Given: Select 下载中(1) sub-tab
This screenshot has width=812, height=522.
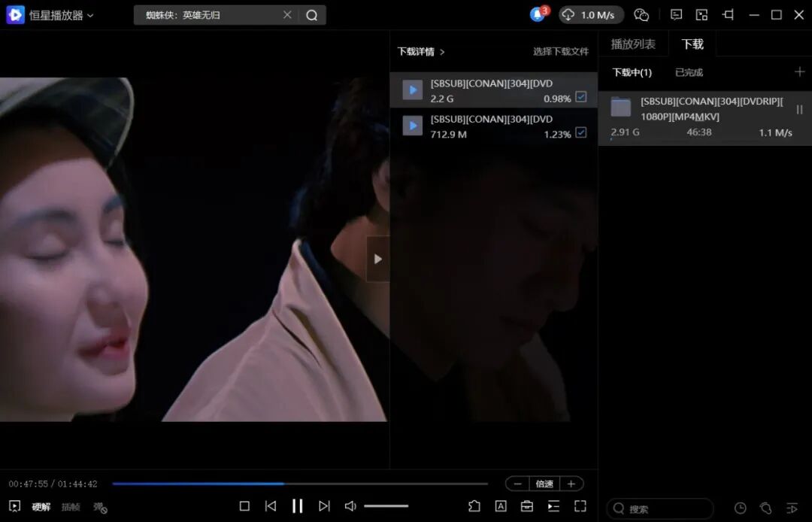Looking at the screenshot, I should (632, 72).
